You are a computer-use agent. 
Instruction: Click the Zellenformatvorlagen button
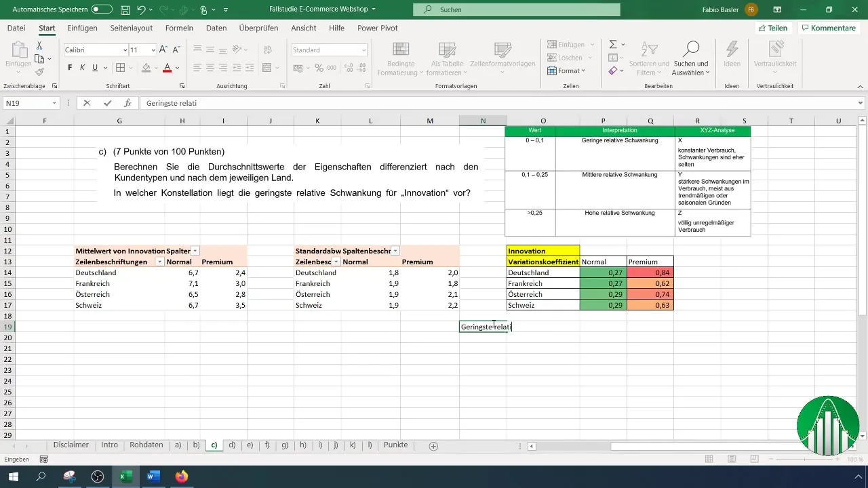coord(502,58)
